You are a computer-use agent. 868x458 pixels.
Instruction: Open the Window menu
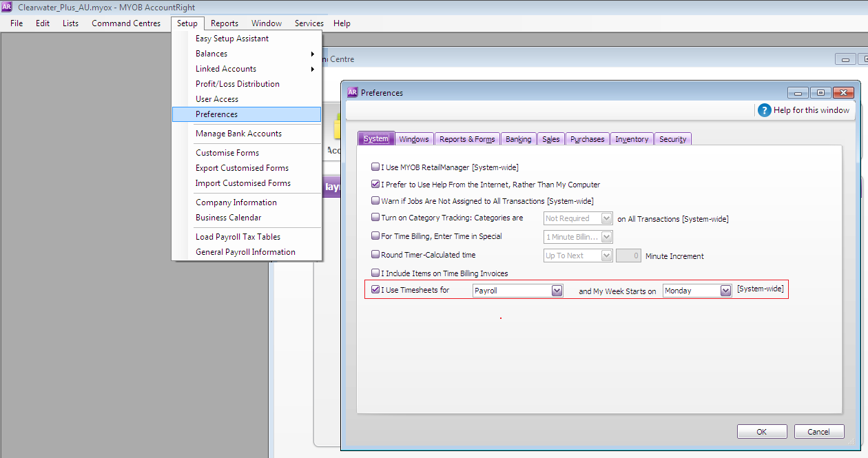[267, 23]
